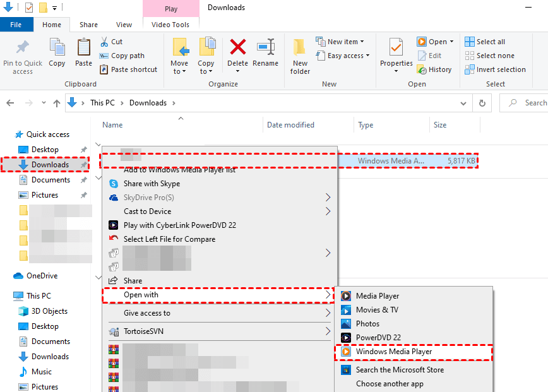The height and width of the screenshot is (392, 548).
Task: Click the Paste clipboard icon
Action: (83, 47)
